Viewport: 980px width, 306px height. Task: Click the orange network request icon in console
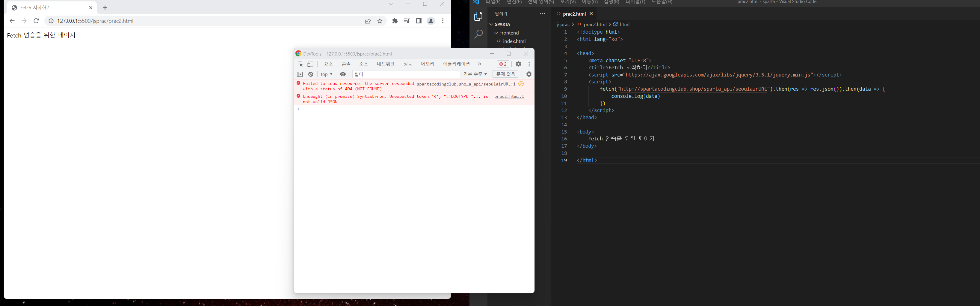click(521, 84)
